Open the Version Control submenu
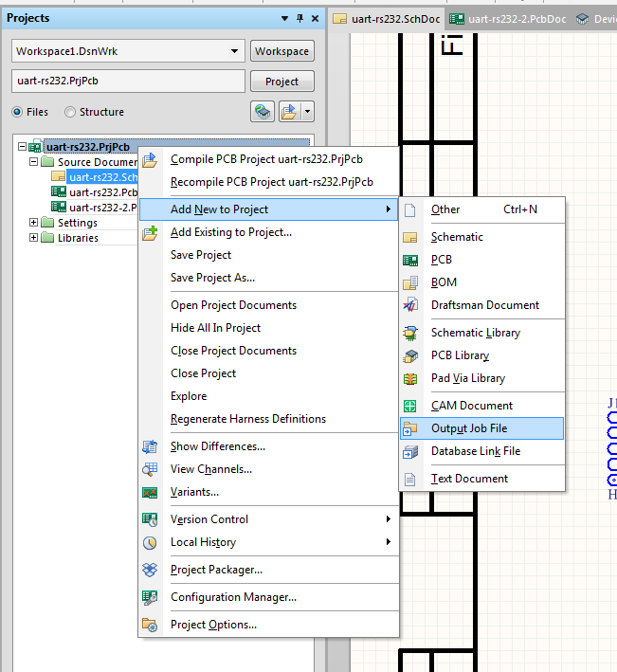The width and height of the screenshot is (617, 672). pos(268,519)
